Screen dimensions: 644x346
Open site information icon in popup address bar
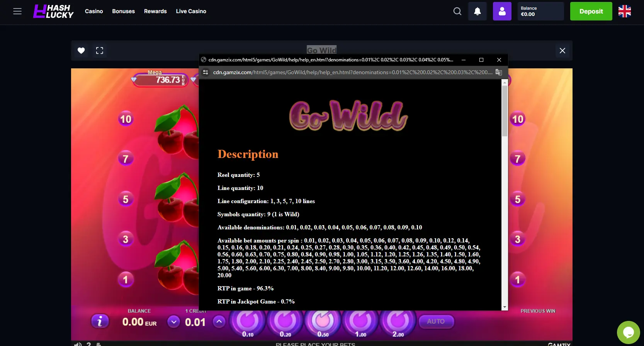tap(206, 72)
